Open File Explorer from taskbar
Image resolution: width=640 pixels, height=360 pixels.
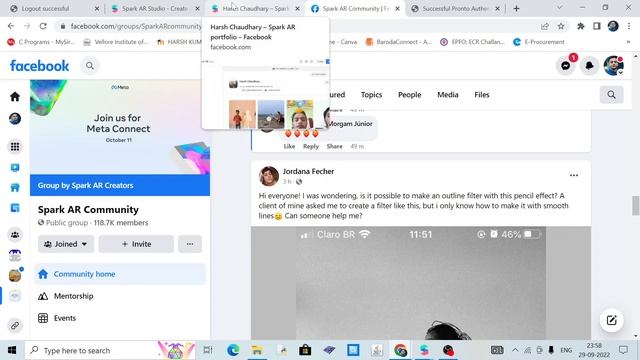point(257,350)
